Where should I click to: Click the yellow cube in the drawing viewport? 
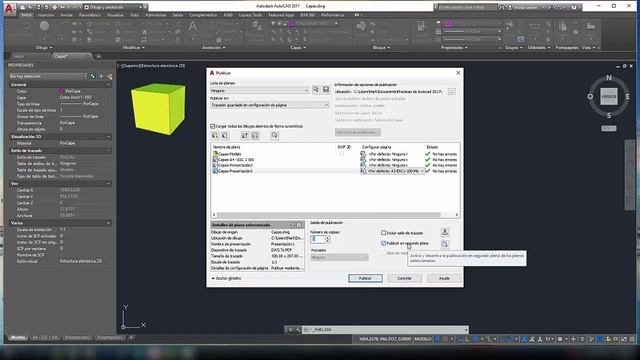(158, 109)
